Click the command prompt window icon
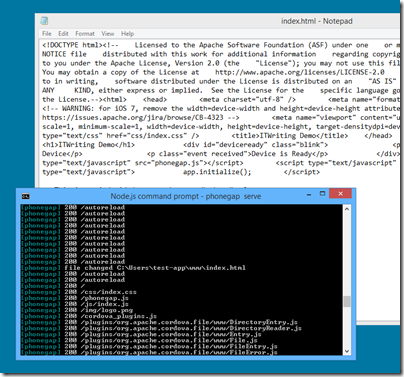This screenshot has width=404, height=377. click(x=25, y=196)
